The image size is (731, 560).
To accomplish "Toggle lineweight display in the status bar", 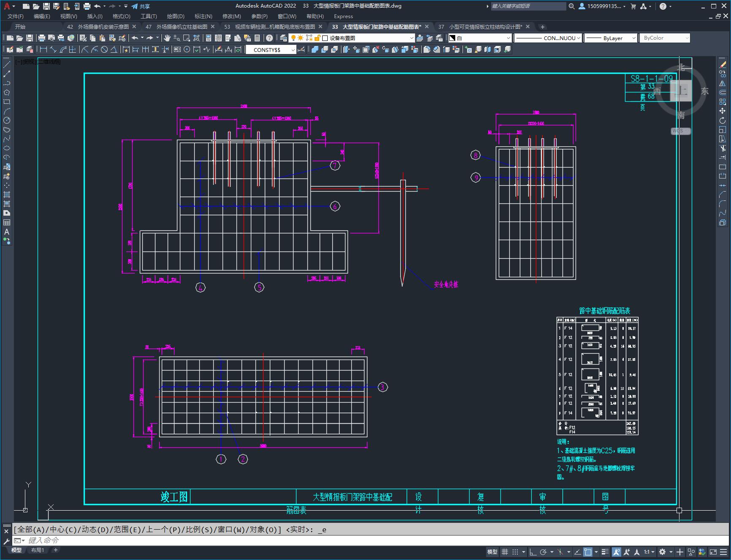I will coord(605,552).
